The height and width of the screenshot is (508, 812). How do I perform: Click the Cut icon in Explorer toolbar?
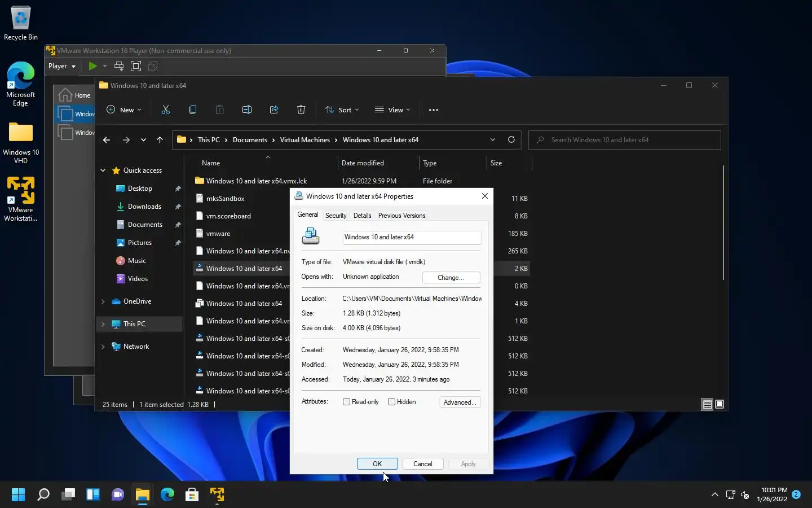[166, 110]
